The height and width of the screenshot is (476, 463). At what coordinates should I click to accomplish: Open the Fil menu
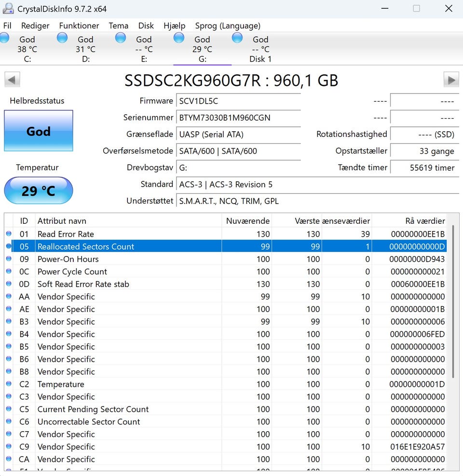coord(7,26)
